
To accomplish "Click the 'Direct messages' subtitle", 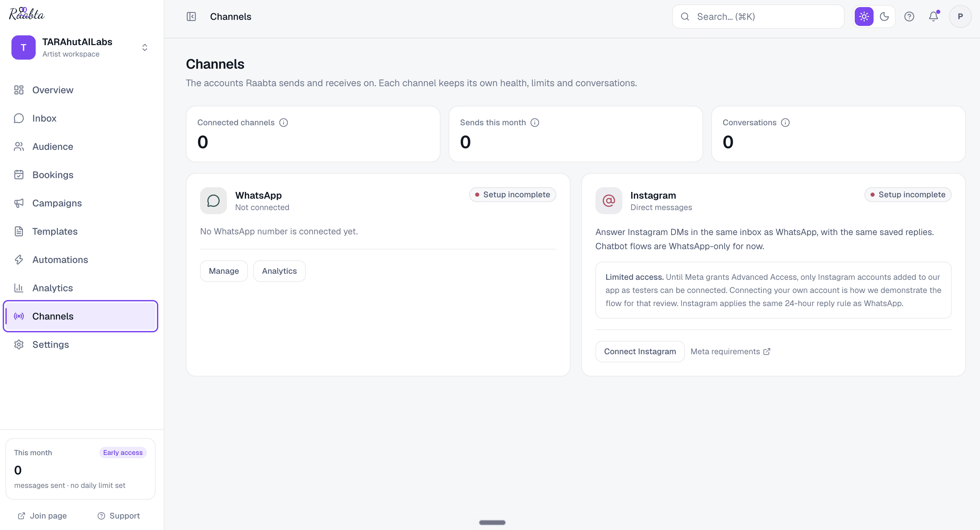I will point(661,207).
